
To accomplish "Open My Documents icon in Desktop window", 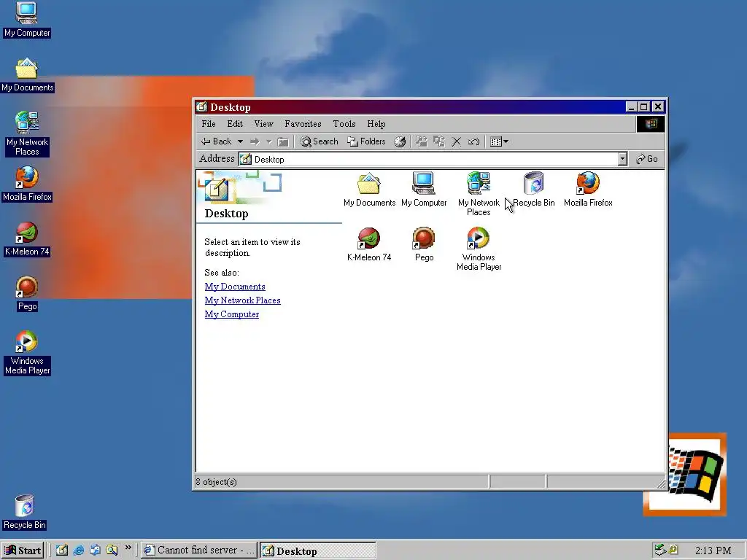I will click(x=369, y=189).
